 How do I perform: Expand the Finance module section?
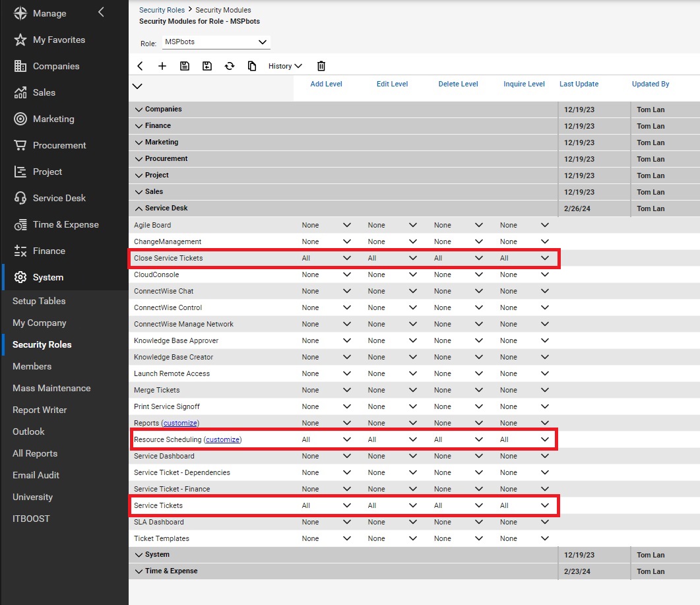(139, 126)
